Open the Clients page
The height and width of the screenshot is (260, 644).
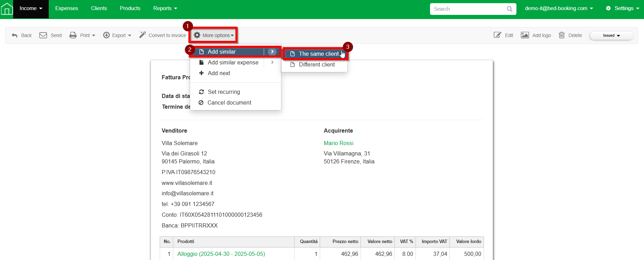99,8
